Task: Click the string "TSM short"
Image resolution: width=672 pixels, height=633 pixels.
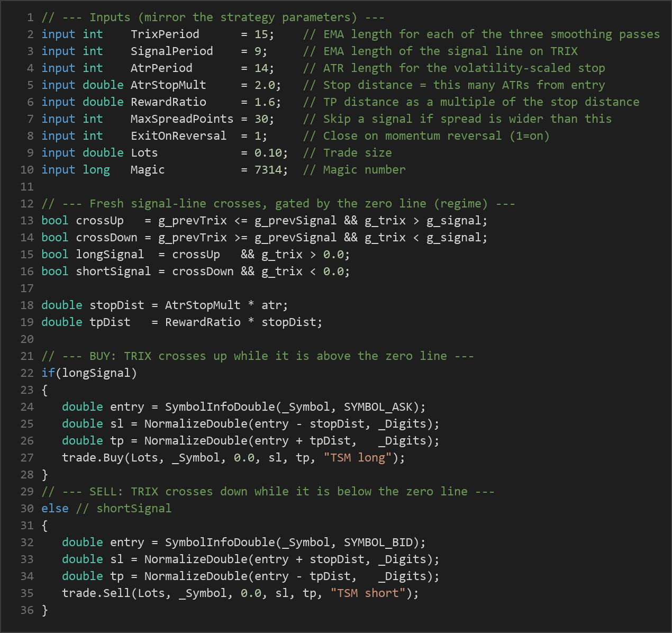Action: 368,593
